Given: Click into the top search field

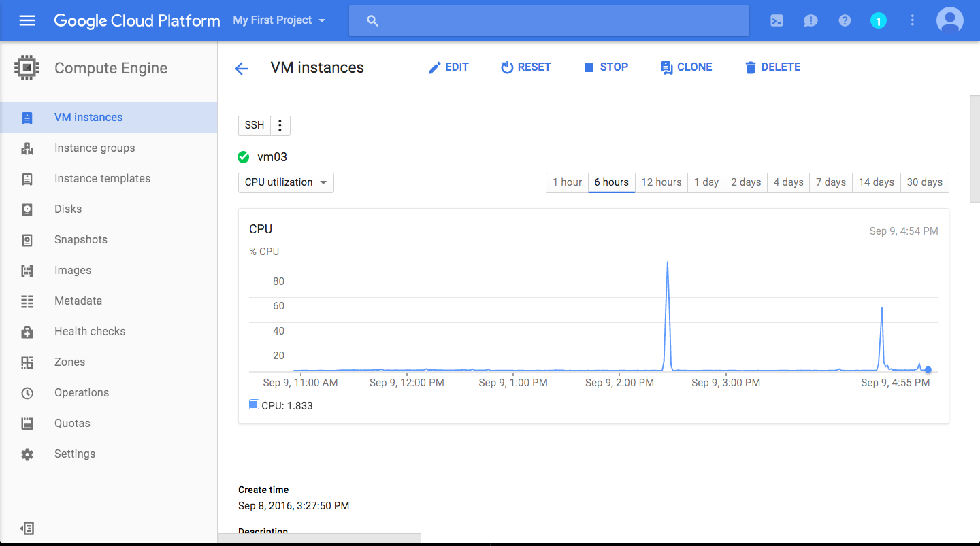Looking at the screenshot, I should (x=549, y=21).
